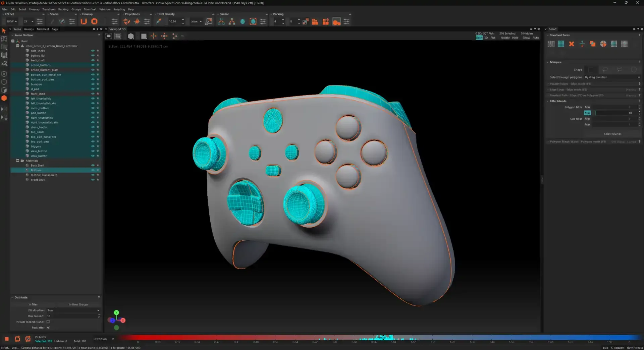Click the In Tiles distribute button
644x350 pixels.
(33, 304)
